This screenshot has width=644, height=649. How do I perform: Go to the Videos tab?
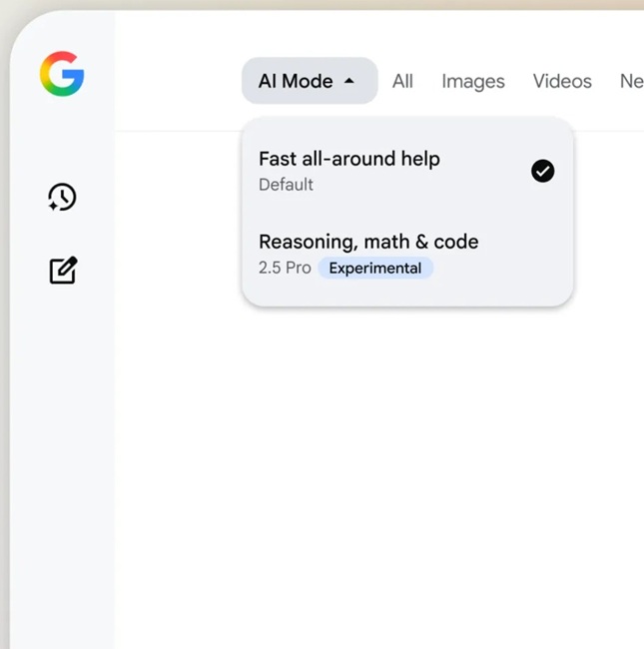click(562, 81)
